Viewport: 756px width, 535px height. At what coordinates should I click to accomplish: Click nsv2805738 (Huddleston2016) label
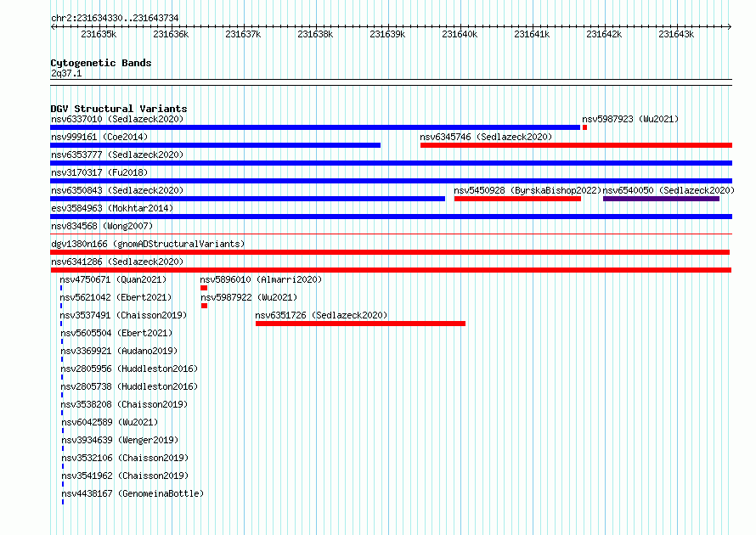[x=129, y=386]
